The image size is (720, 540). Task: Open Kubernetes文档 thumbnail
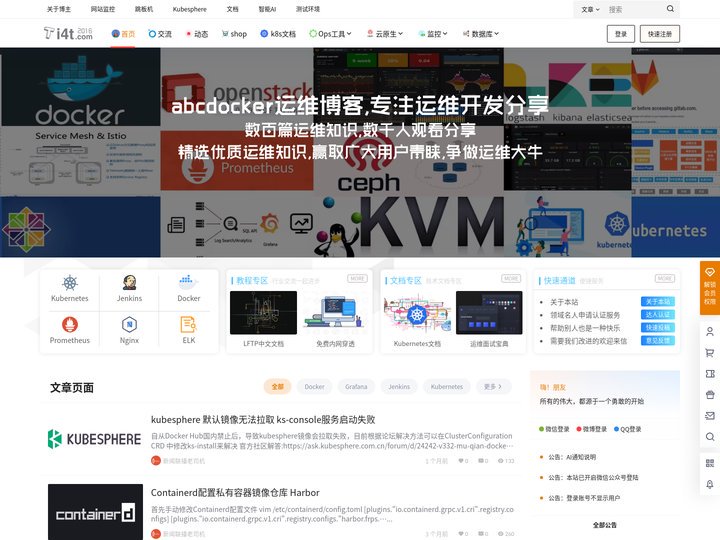(x=417, y=313)
